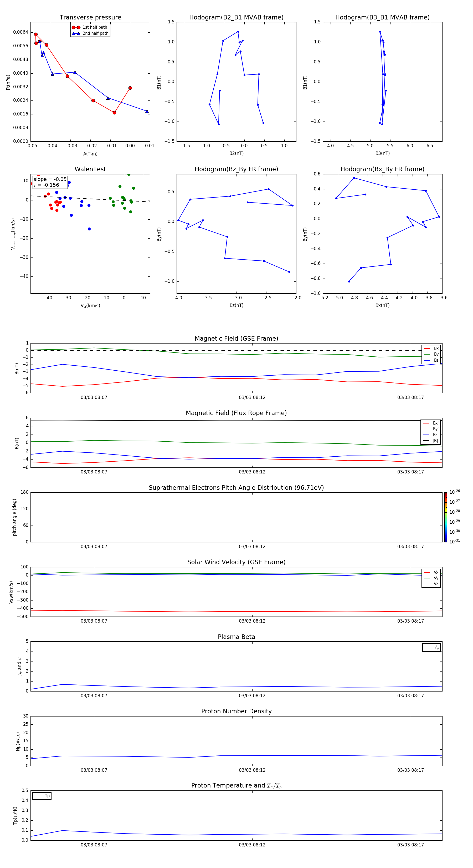Click the 'pitch angle (deg)' y-axis label
Image resolution: width=473 pixels, height=868 pixels.
pos(14,517)
